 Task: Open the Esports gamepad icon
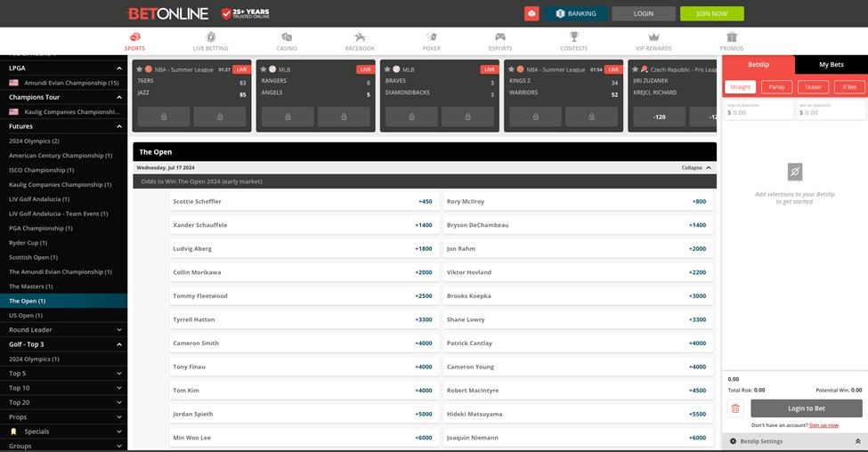pos(500,37)
